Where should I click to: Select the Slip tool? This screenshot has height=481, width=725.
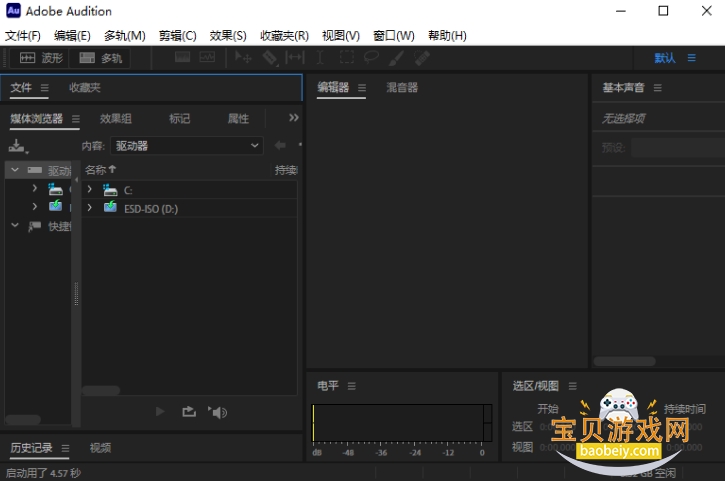295,57
